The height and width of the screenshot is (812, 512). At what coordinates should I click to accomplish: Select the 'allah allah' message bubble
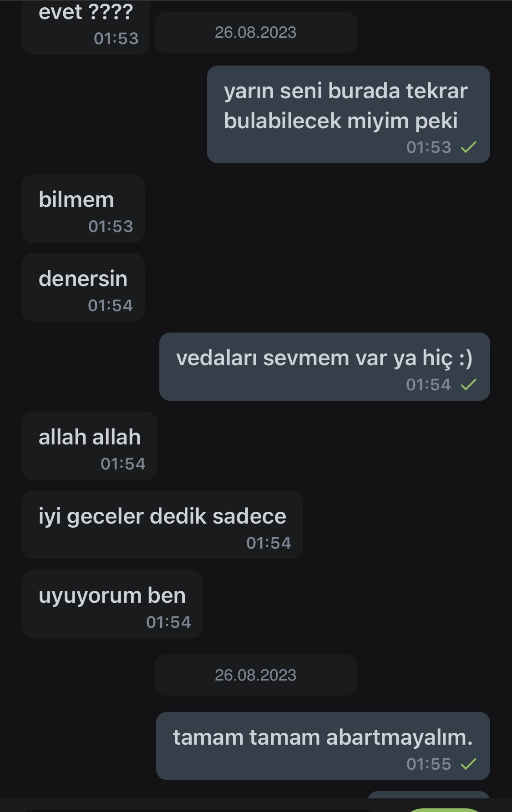pos(90,446)
